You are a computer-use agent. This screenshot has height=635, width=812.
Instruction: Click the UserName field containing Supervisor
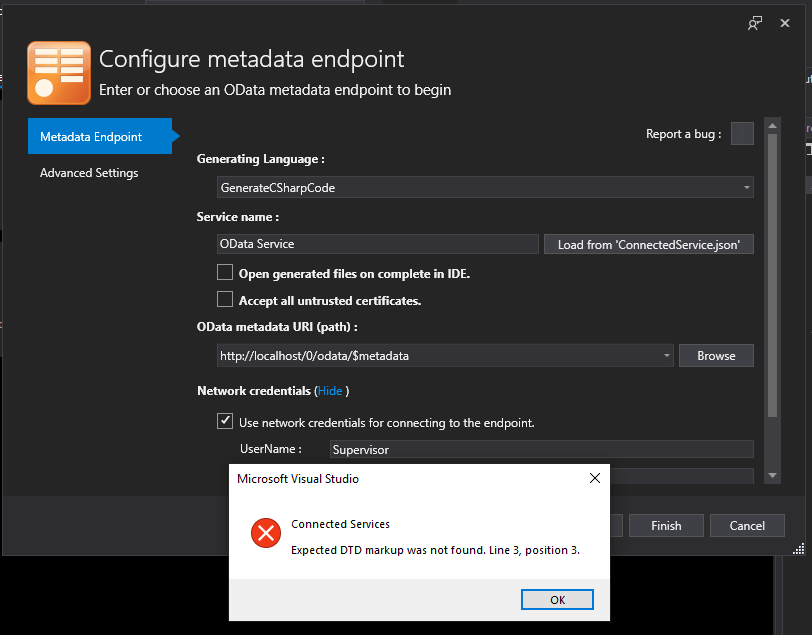[x=542, y=449]
